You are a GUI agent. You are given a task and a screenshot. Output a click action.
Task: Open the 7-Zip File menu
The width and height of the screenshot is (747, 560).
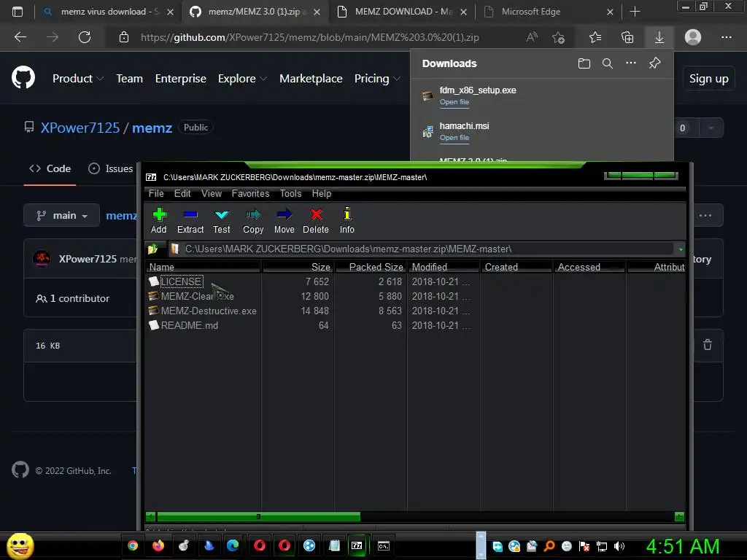tap(156, 193)
